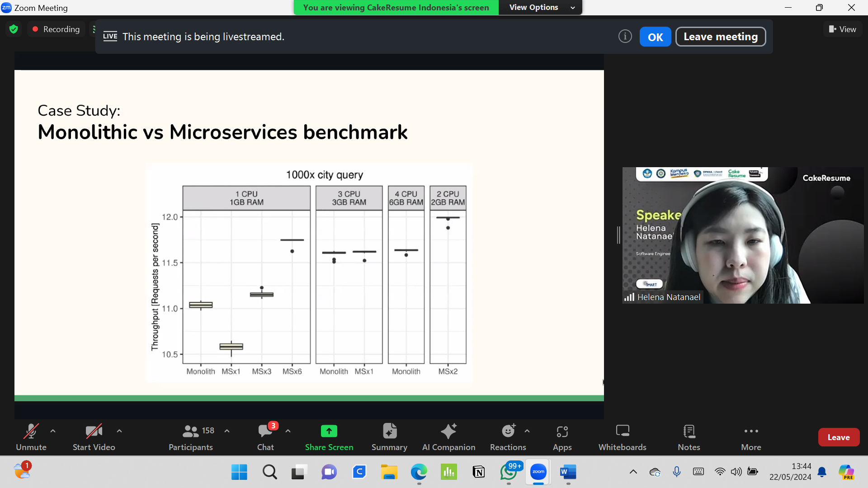Viewport: 868px width, 488px height.
Task: Unmute the microphone
Action: (31, 437)
